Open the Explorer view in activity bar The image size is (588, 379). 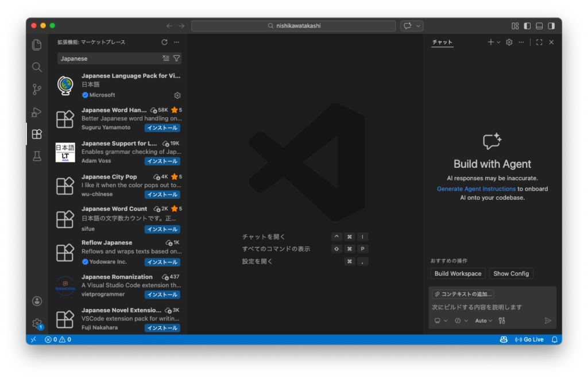click(37, 45)
